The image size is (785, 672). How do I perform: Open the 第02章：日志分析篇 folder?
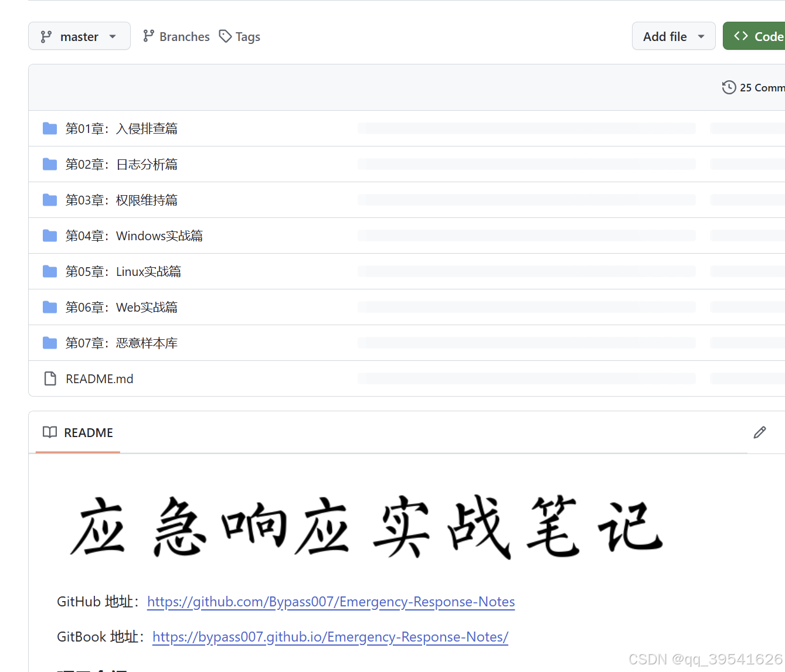point(121,164)
